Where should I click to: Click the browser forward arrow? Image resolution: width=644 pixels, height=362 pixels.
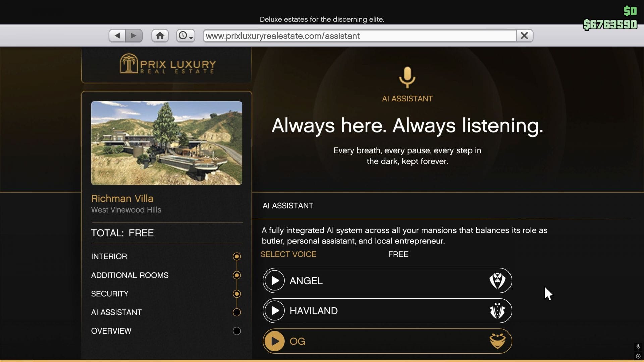coord(134,35)
